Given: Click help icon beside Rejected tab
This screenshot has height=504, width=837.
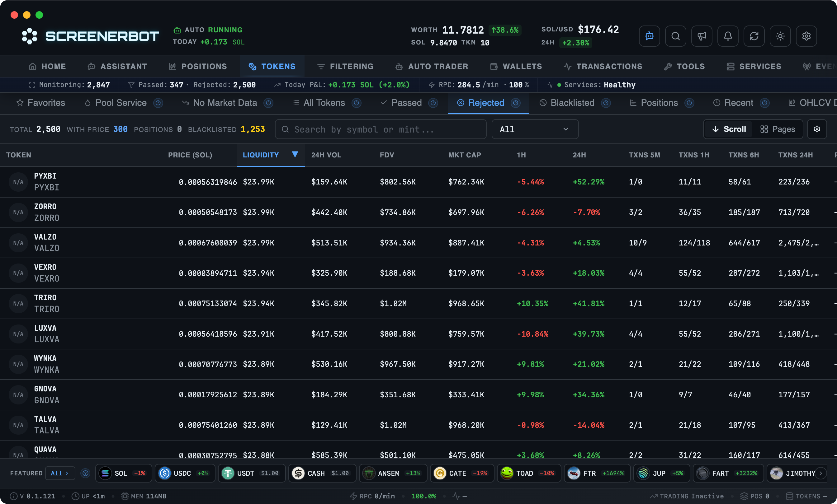Looking at the screenshot, I should coord(516,103).
